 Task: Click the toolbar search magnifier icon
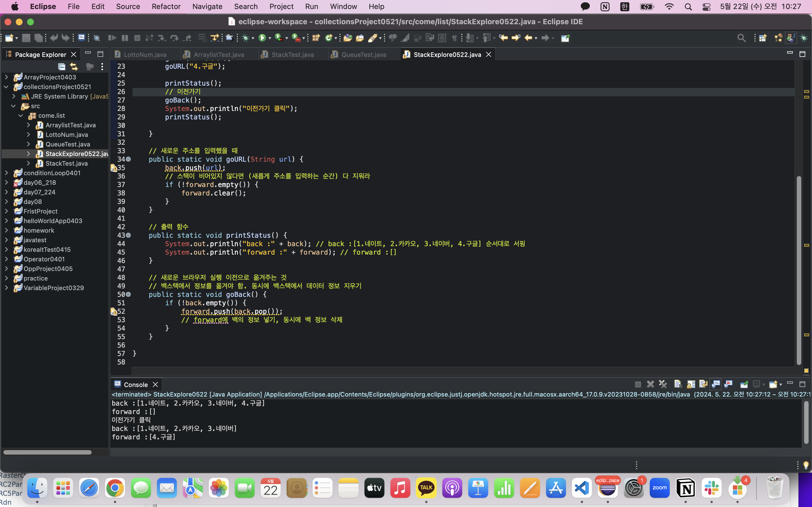742,38
